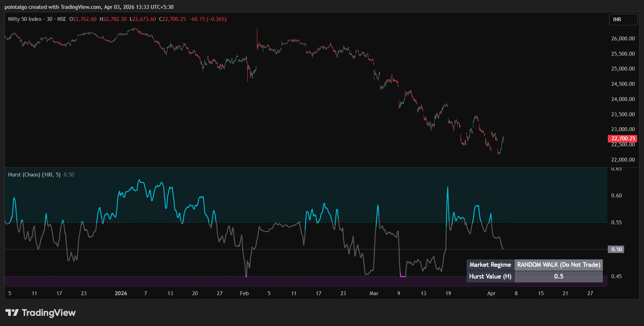Click the Hurst value 0.50 readout
Viewport: 644px width, 326px height.
(68, 174)
